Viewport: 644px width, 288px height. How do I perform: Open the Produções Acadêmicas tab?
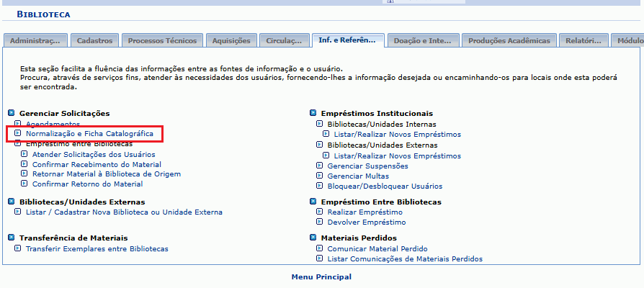(509, 41)
